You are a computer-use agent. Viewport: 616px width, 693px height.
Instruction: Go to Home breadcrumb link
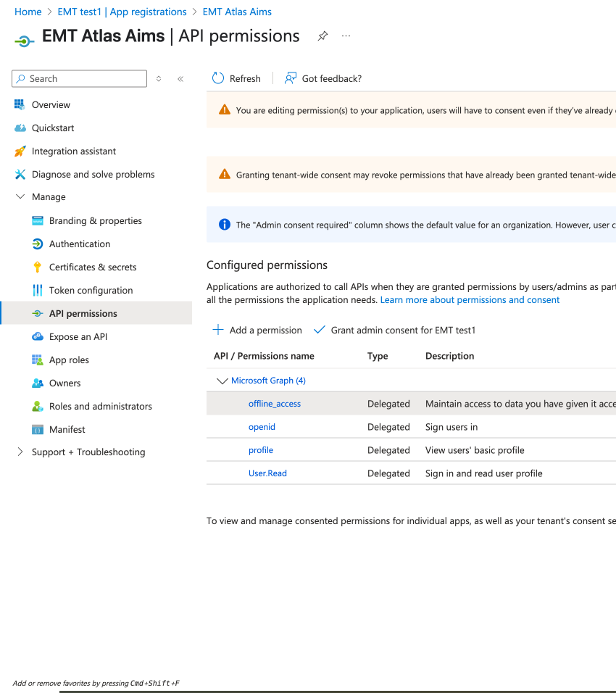[x=28, y=12]
